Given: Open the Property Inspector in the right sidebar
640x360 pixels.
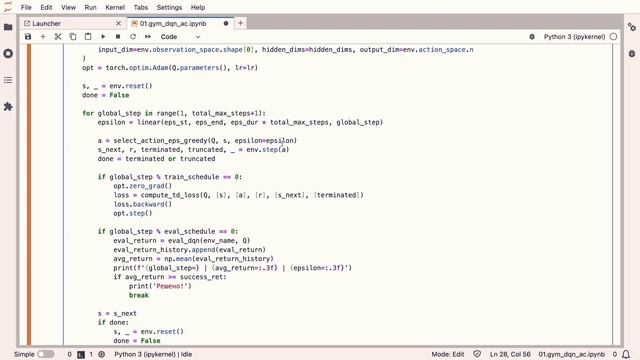Looking at the screenshot, I should (x=632, y=27).
